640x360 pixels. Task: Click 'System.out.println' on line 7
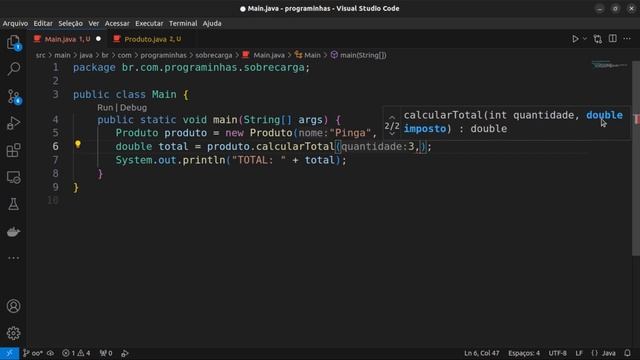tap(170, 160)
